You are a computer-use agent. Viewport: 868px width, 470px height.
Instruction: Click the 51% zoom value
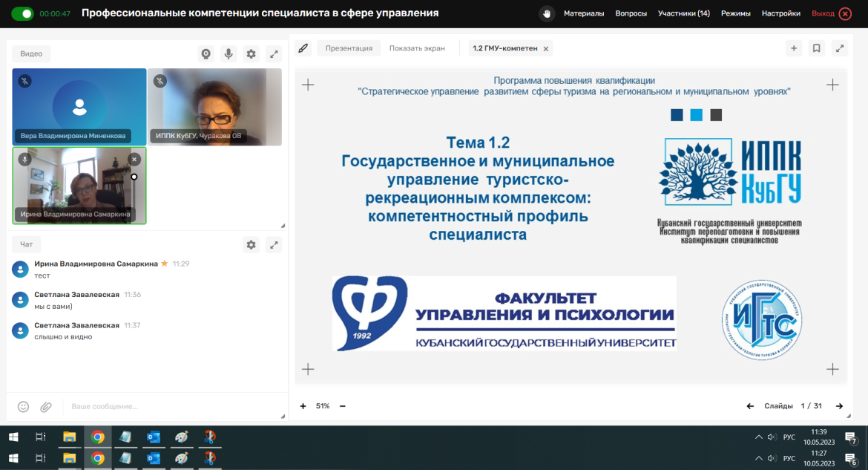(323, 406)
